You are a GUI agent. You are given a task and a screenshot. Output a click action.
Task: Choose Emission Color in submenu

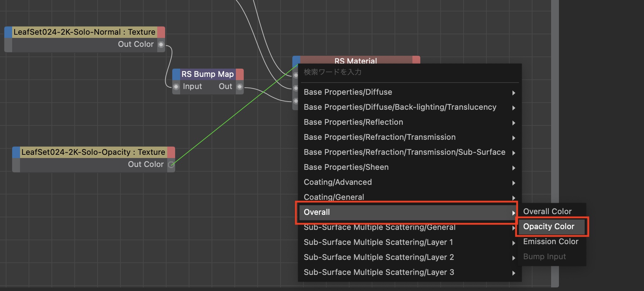(x=550, y=242)
